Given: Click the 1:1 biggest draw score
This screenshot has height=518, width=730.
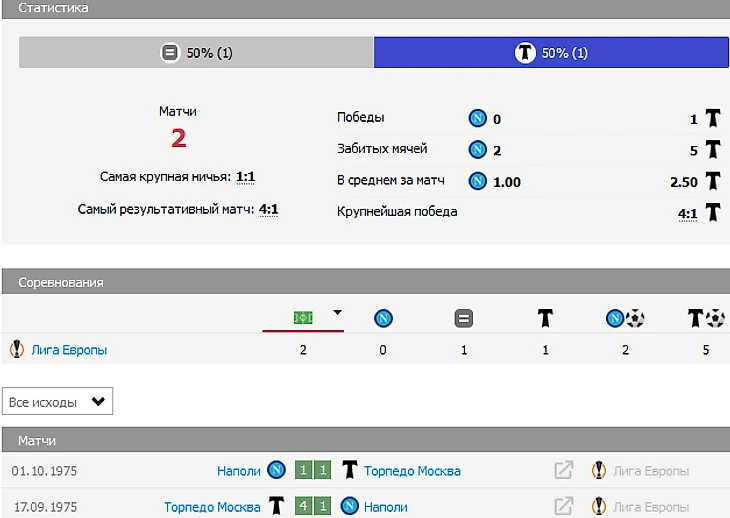Looking at the screenshot, I should [245, 177].
